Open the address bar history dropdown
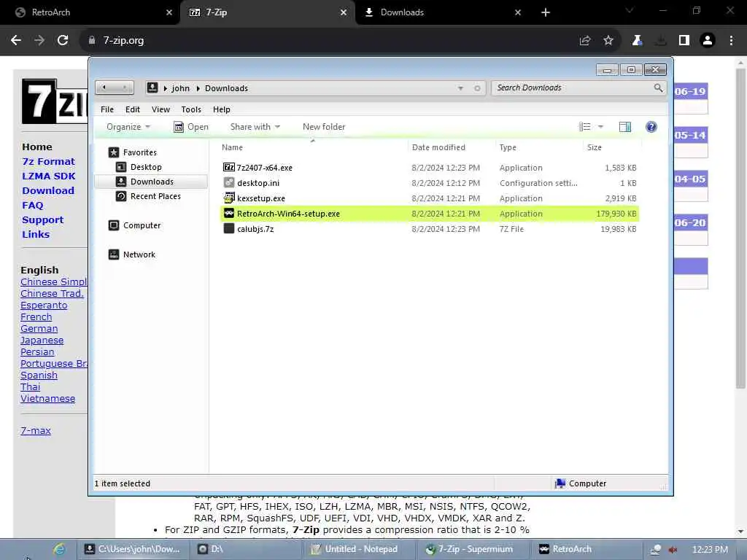Screen dimensions: 747x560 460,88
